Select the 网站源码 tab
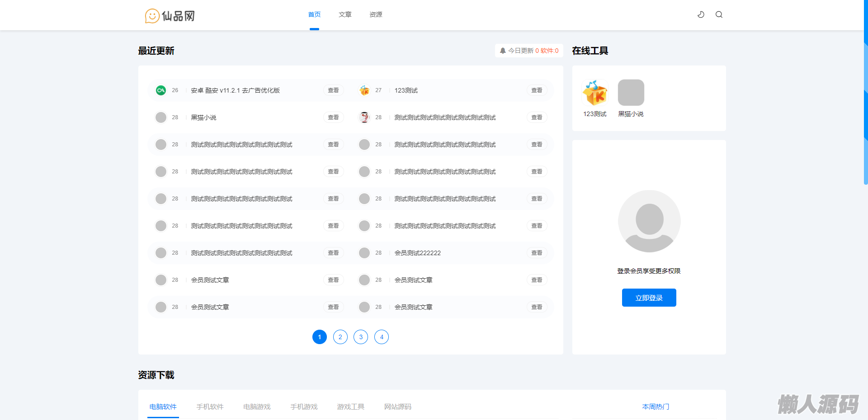 (398, 406)
